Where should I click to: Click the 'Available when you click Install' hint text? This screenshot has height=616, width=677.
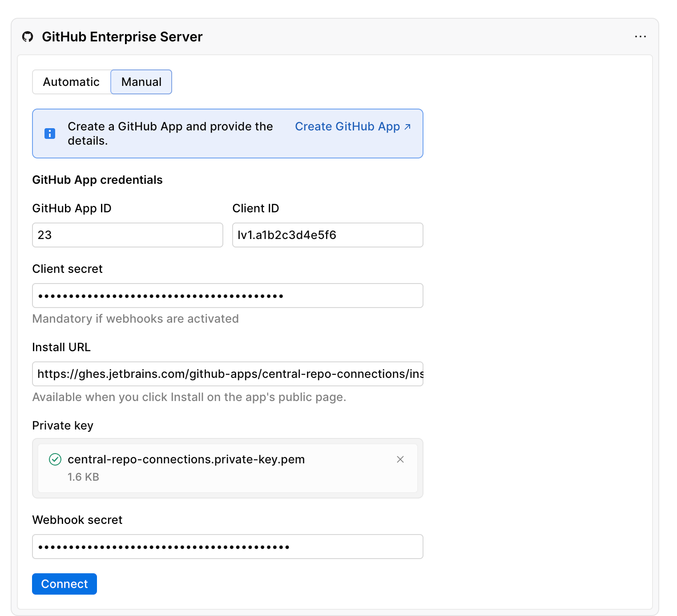(189, 397)
